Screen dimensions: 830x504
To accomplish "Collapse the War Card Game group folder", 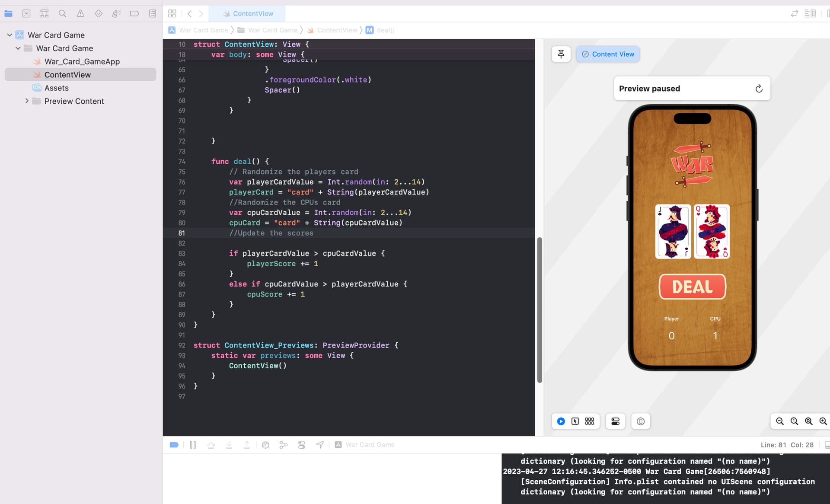I will (18, 48).
